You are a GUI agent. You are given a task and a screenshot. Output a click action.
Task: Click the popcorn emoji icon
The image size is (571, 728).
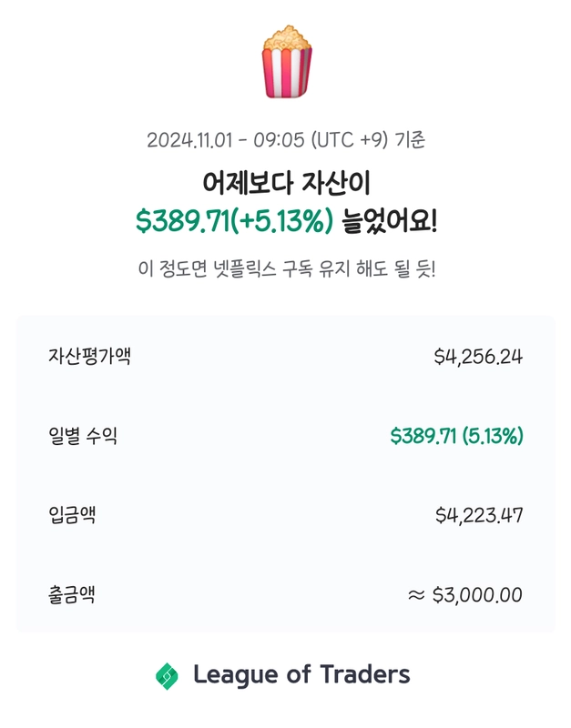287,62
